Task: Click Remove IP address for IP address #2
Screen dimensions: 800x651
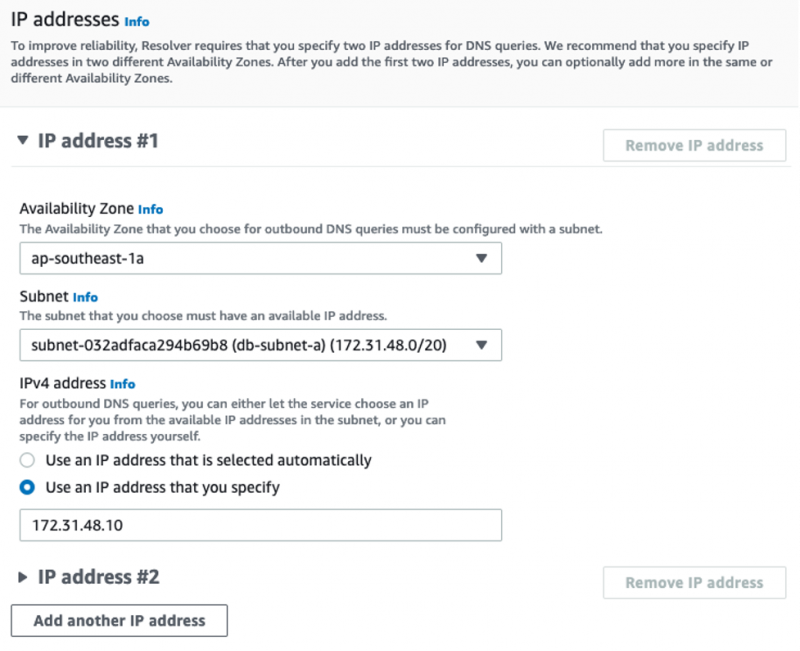Action: click(694, 582)
